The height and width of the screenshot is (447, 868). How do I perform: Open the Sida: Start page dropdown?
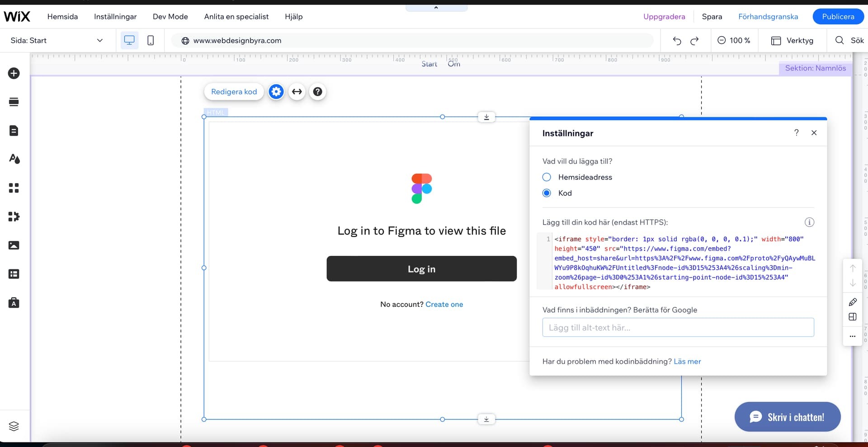(57, 40)
